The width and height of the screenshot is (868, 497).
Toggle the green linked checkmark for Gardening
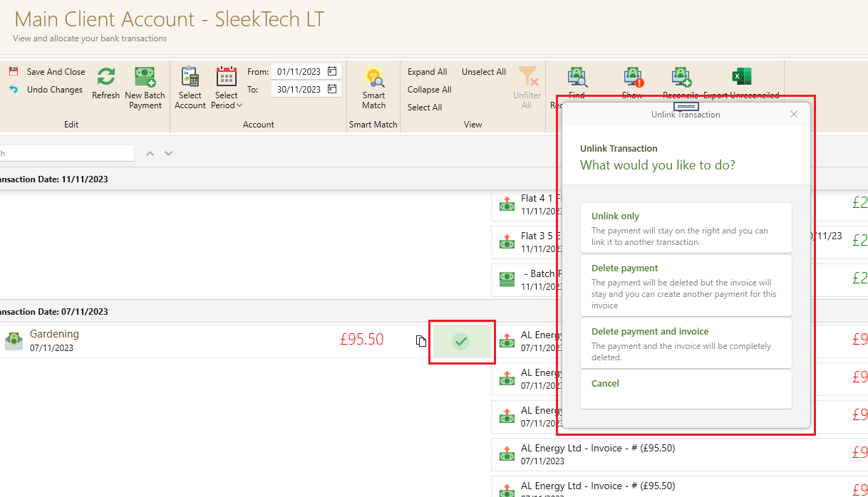tap(462, 342)
